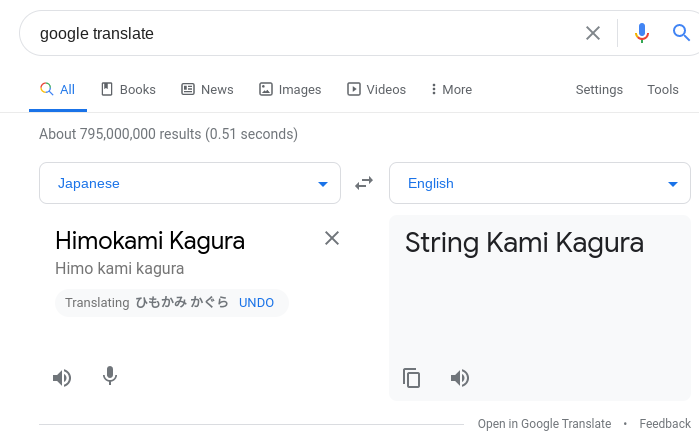Screen dimensions: 699x443
Task: Open the English target language dropdown
Action: point(540,183)
